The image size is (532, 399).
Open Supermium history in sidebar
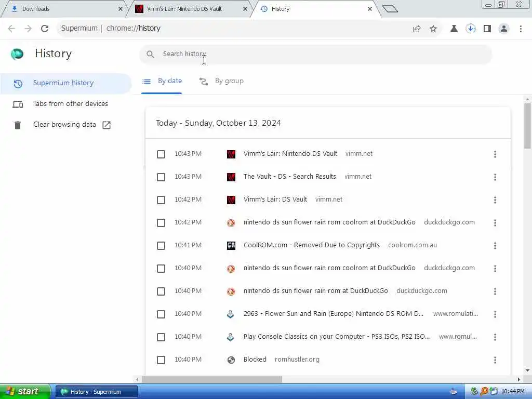pos(65,83)
